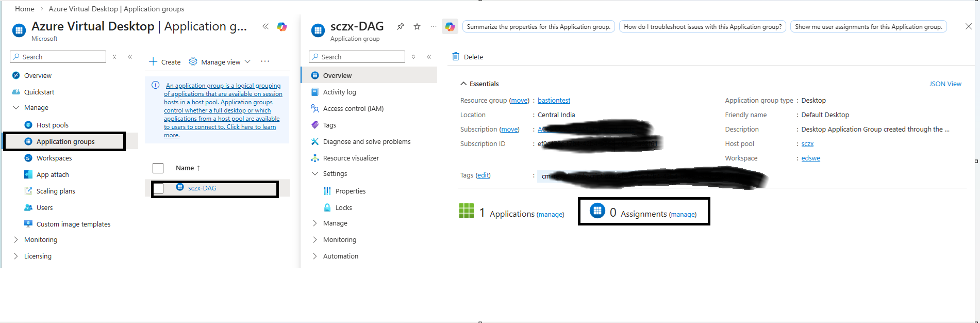
Task: Click How do I troubleshoot issues suggestion
Action: (x=703, y=26)
